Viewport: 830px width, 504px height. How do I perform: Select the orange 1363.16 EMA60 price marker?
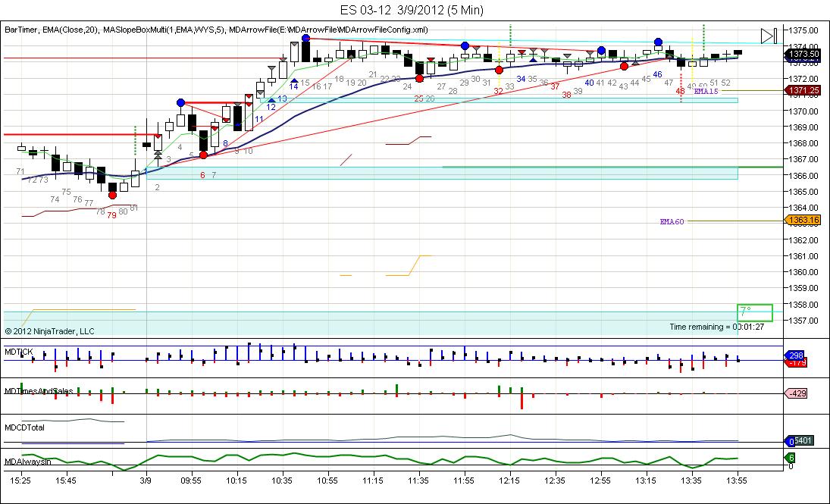(802, 221)
